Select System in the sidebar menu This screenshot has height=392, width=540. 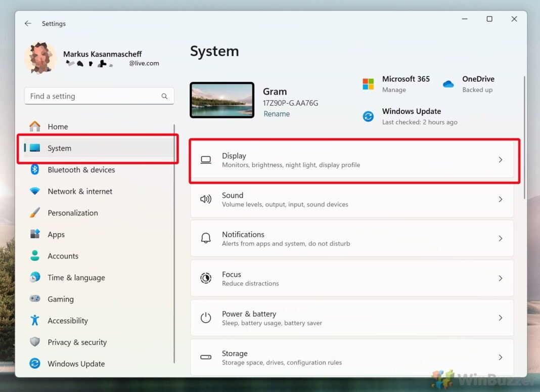pos(99,148)
